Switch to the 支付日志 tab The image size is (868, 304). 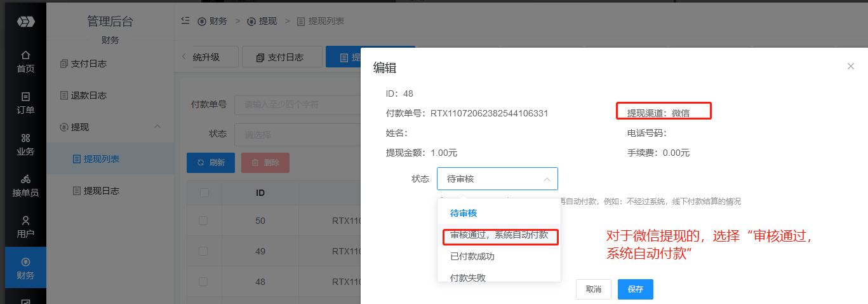[281, 57]
